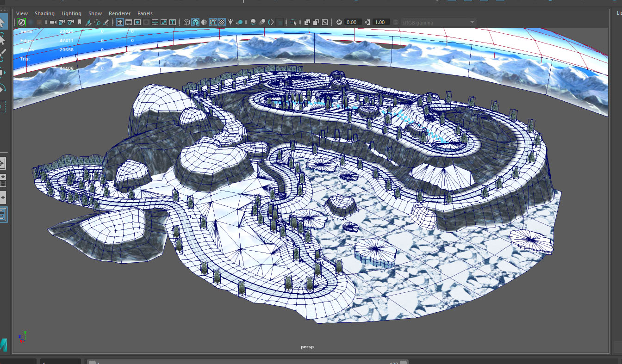
Task: Click the Exposure icon beside 0.00
Action: [x=339, y=22]
